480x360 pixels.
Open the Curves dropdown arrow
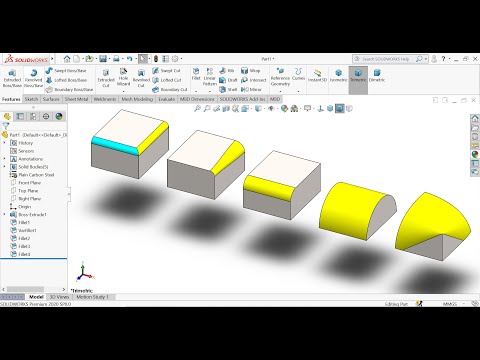298,91
